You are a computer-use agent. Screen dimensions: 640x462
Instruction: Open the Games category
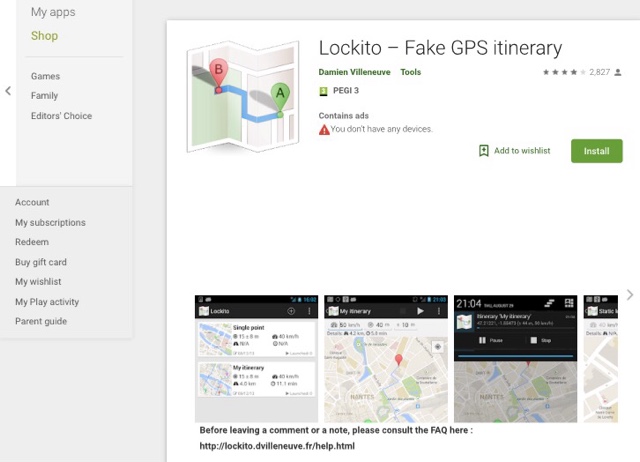[x=45, y=76]
